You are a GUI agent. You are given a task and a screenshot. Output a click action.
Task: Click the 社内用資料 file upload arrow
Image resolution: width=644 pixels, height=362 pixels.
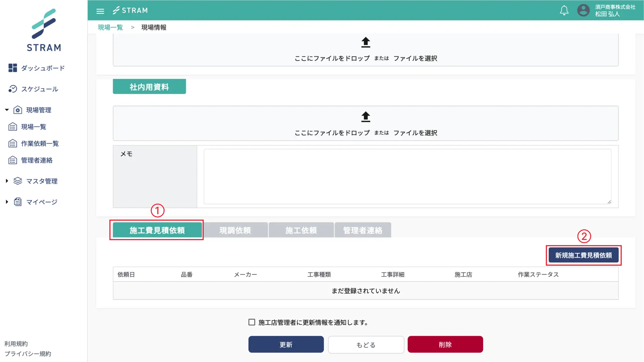(365, 117)
